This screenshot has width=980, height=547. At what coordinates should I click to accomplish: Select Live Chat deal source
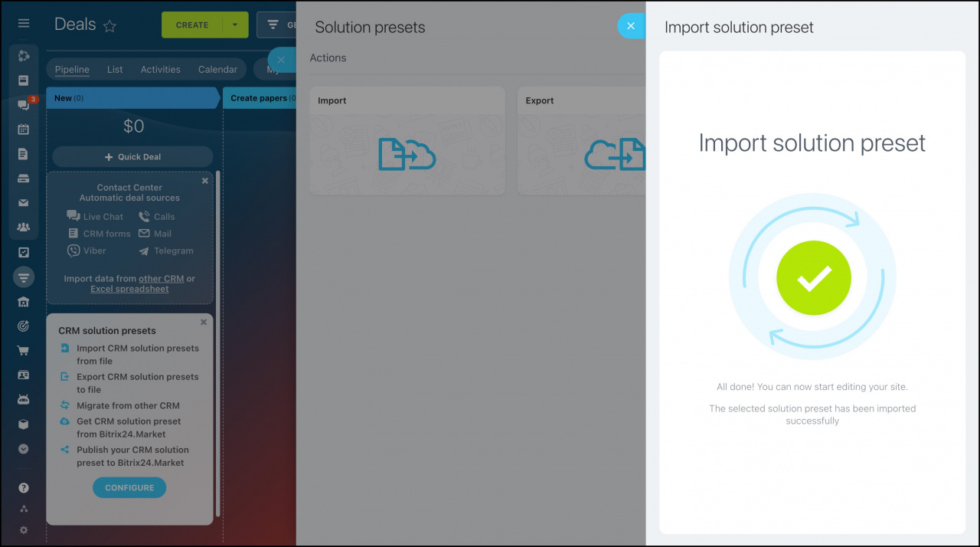tap(95, 217)
